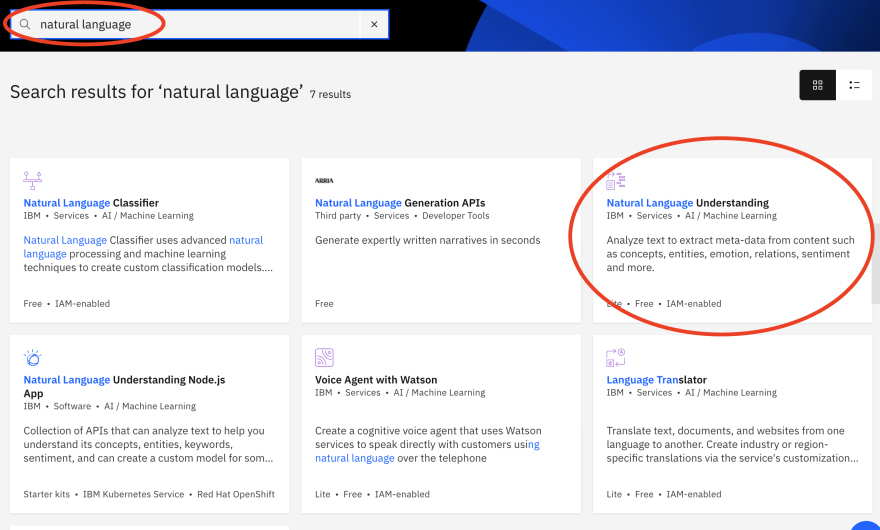Open Natural Language Understanding title link
The width and height of the screenshot is (880, 530).
coord(688,203)
